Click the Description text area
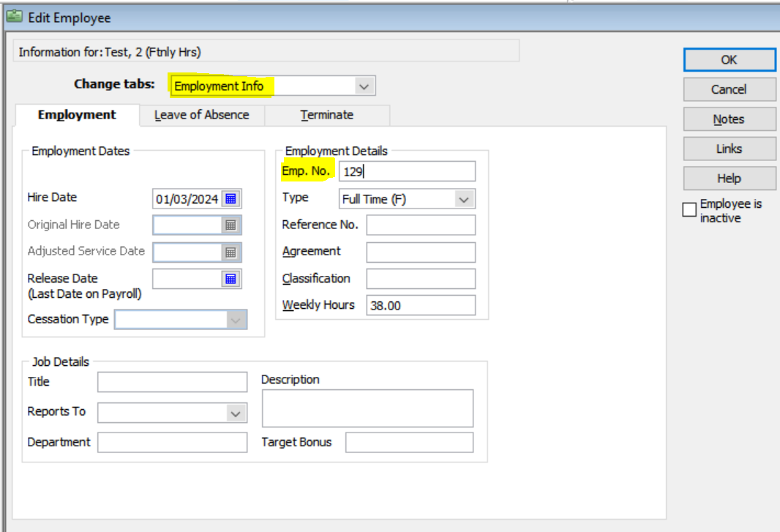Screen dimensions: 780x532 click(x=367, y=408)
